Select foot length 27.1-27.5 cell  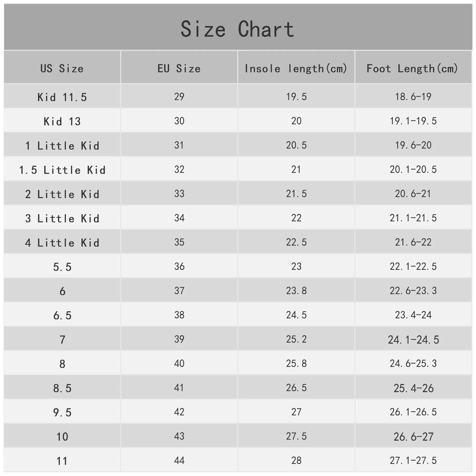[413, 461]
